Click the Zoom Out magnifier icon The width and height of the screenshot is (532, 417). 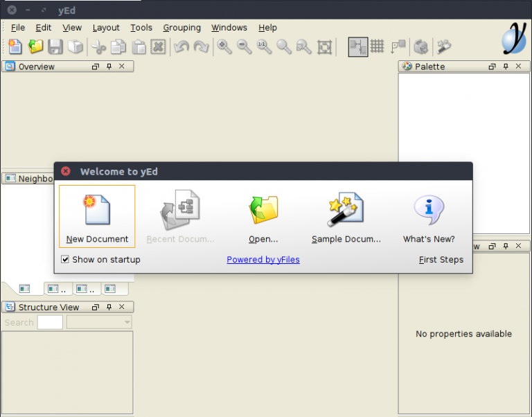(245, 47)
